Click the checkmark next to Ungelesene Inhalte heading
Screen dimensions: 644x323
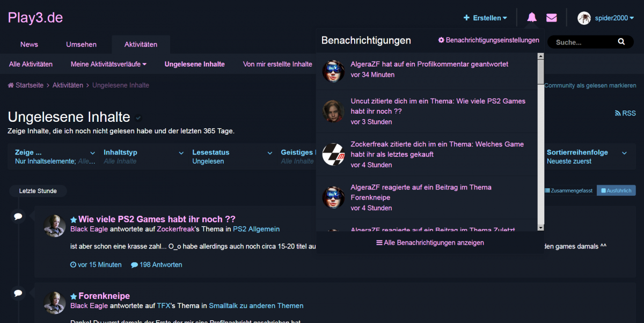(x=138, y=118)
